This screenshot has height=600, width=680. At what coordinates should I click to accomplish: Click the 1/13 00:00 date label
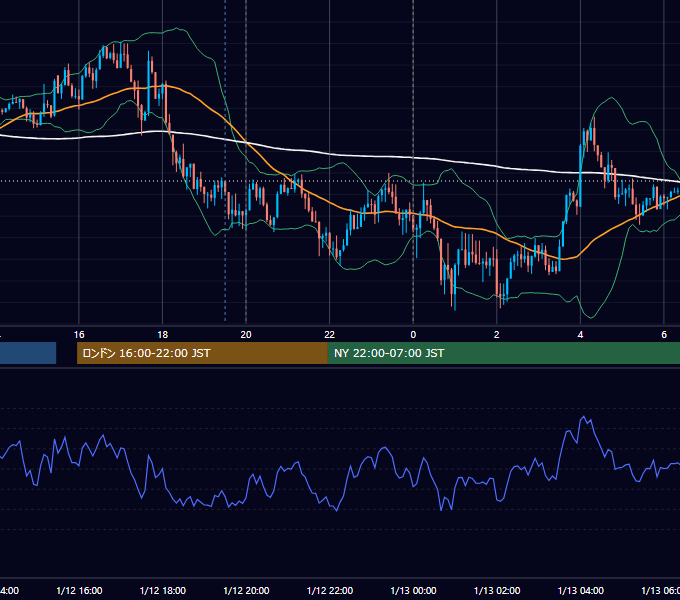click(413, 590)
